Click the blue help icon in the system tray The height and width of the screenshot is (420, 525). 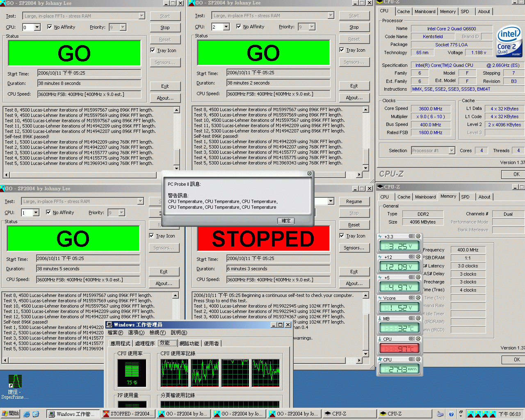(452, 414)
